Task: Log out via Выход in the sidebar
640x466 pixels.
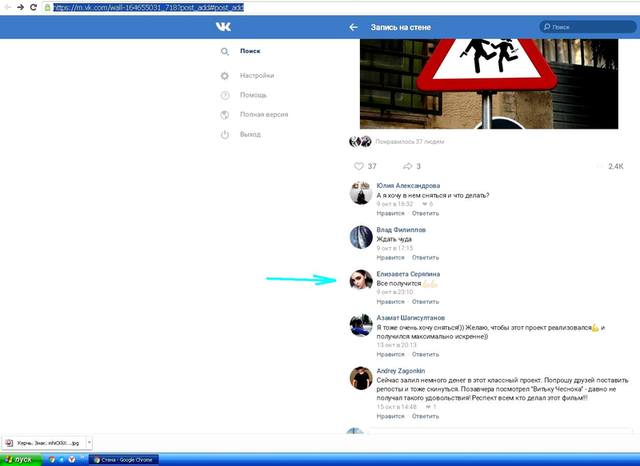Action: pyautogui.click(x=250, y=134)
